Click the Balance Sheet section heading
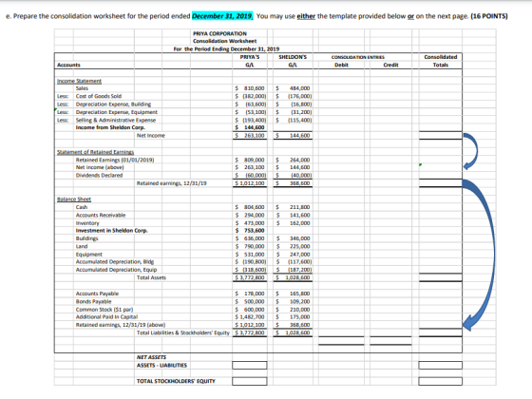Viewport: 532px width, 399px height. [x=74, y=199]
